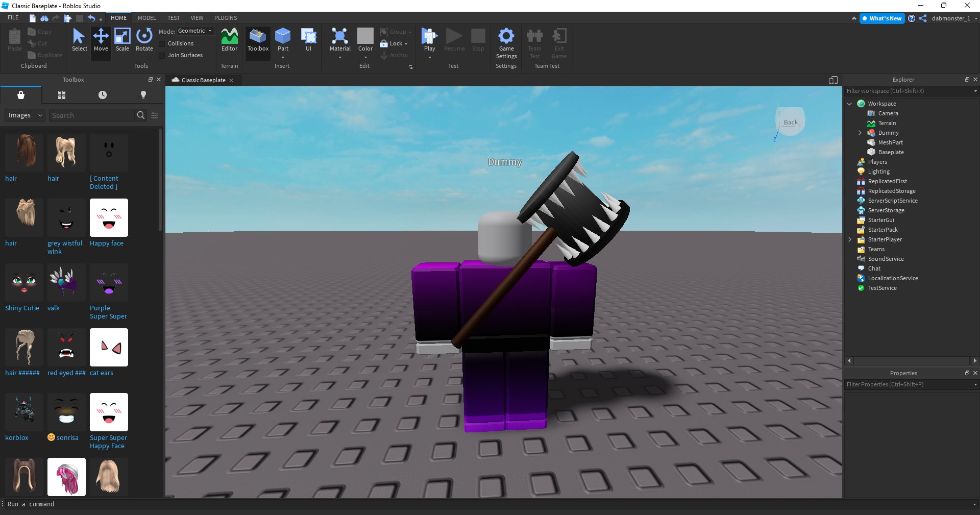Screen dimensions: 980x515
Task: Open the Images category dropdown in Toolbox
Action: coord(25,115)
